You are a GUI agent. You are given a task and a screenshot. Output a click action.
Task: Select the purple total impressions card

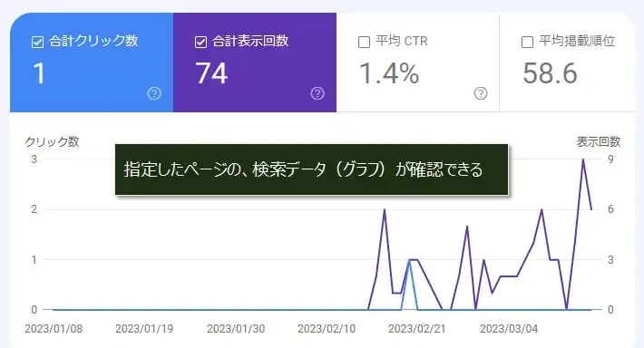click(x=255, y=63)
